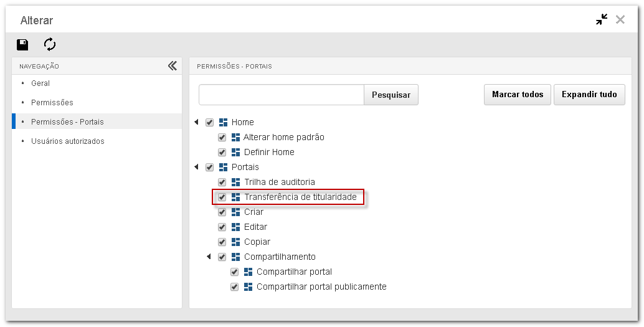Uncheck the Editar checkbox
644x327 pixels.
pyautogui.click(x=222, y=227)
